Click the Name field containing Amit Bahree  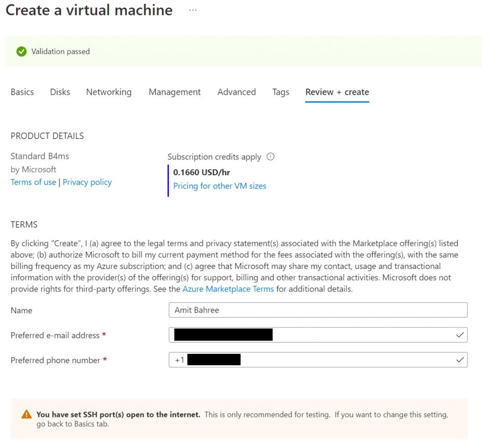coord(318,310)
